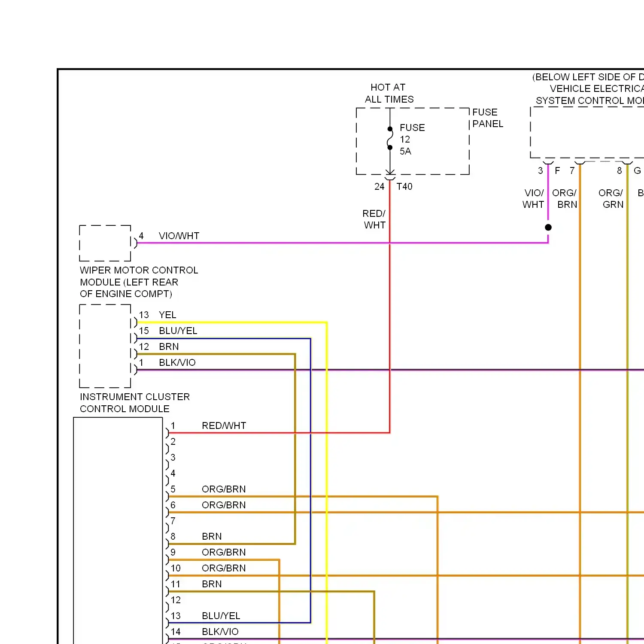Select the ORG/BRN label at cluster pin 6
Viewport: 644px width, 644px height.
[x=224, y=505]
